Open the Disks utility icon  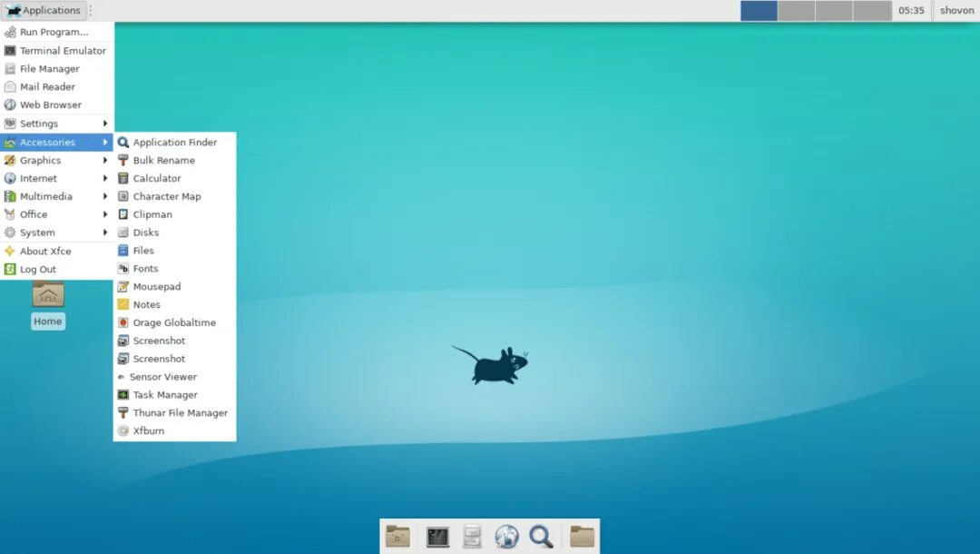coord(123,232)
